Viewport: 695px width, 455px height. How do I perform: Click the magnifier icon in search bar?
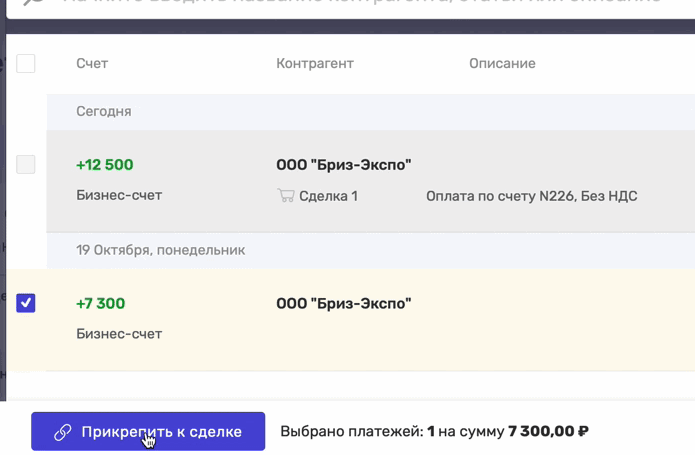(x=33, y=1)
